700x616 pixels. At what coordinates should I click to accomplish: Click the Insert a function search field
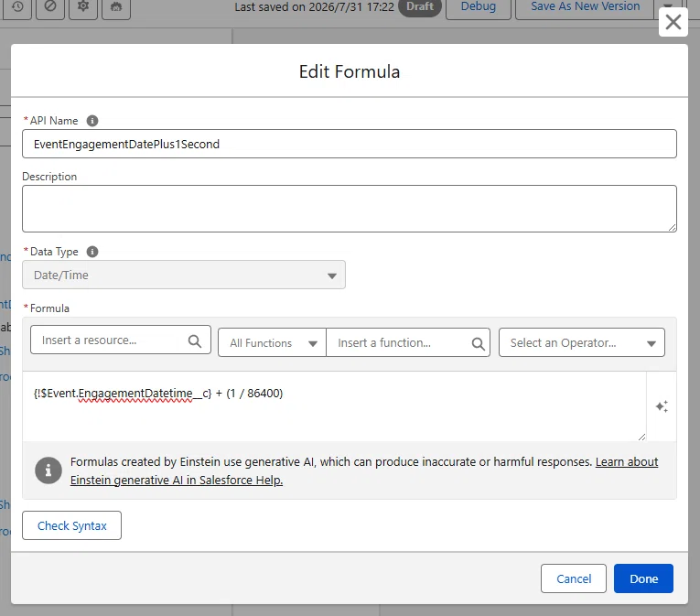[x=408, y=342]
